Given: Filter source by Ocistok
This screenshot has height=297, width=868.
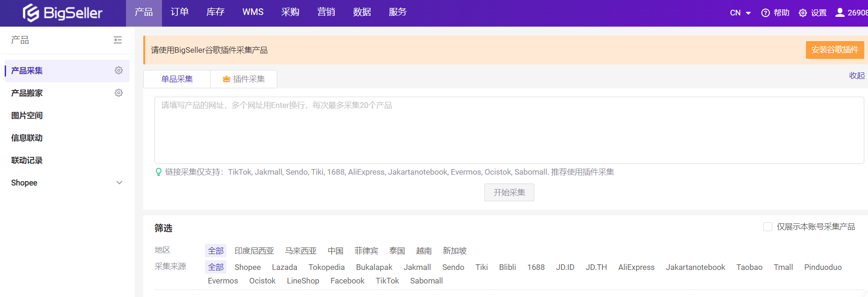Looking at the screenshot, I should 262,281.
